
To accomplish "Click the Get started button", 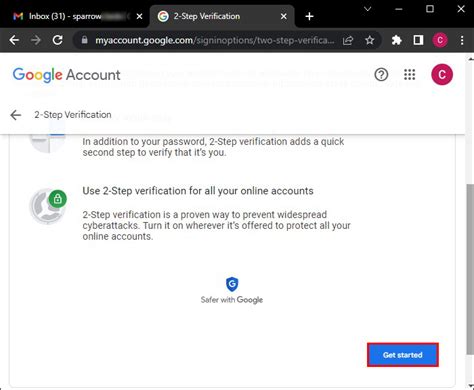I will tap(403, 355).
